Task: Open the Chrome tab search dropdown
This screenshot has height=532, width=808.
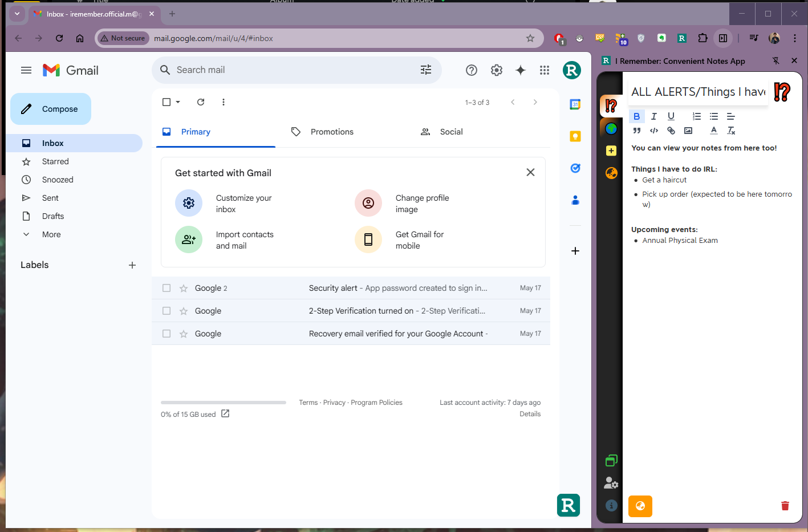Action: click(17, 14)
